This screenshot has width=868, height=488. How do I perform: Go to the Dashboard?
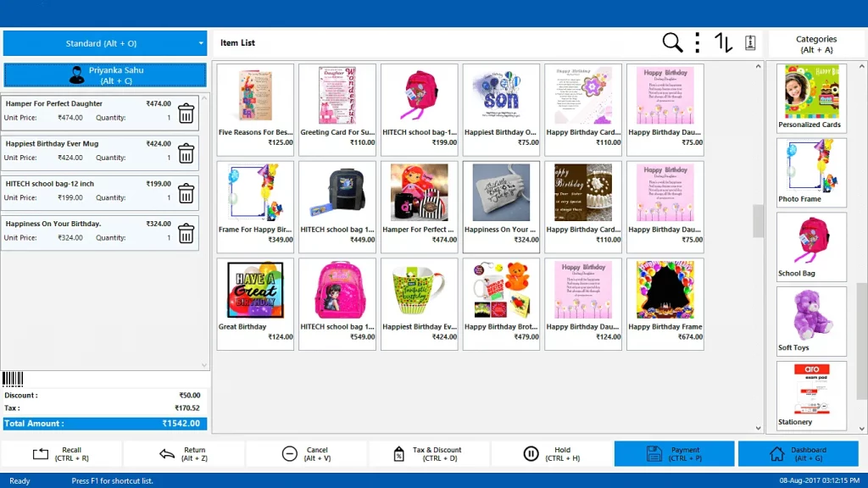pos(798,454)
